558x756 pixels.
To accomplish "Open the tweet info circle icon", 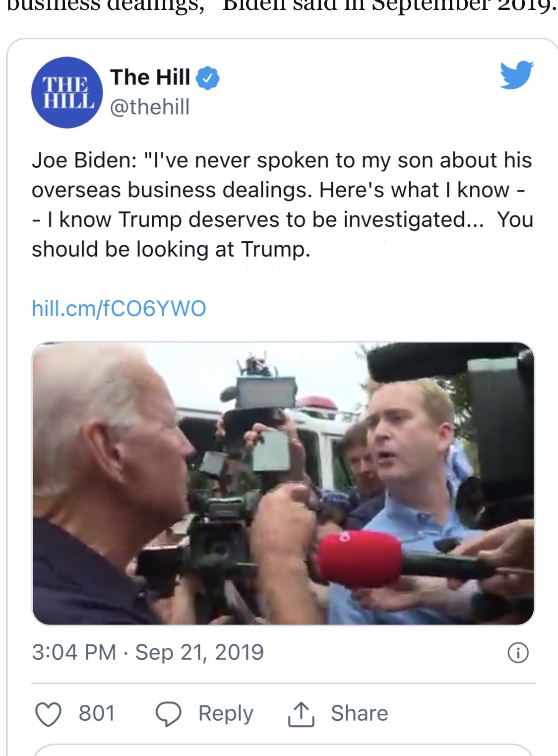I will click(518, 653).
